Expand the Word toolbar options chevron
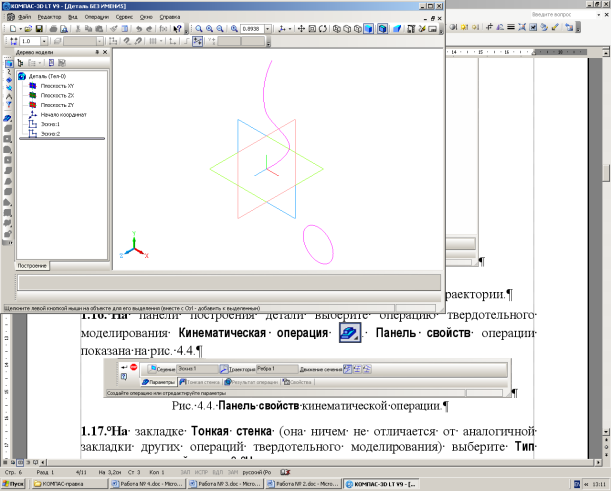 click(x=578, y=28)
